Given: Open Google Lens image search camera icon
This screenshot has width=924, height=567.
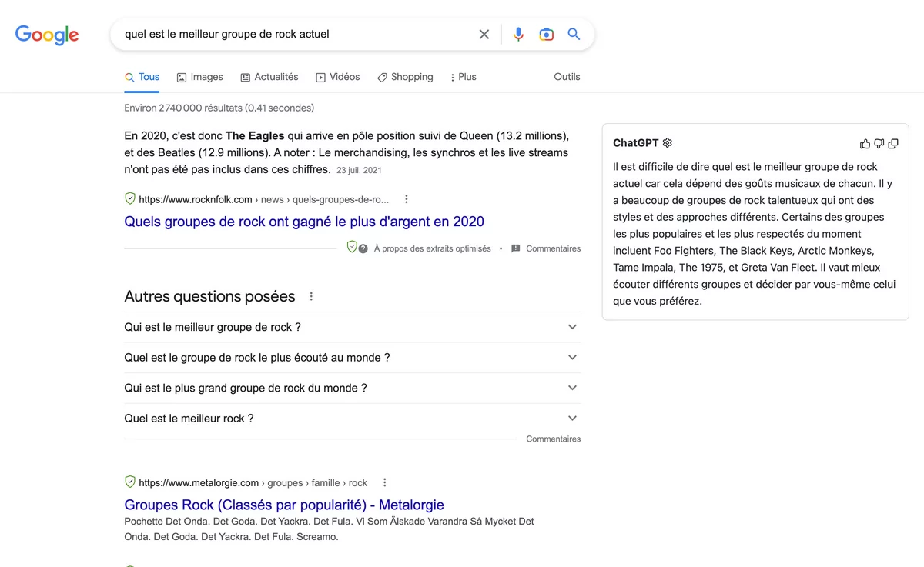Looking at the screenshot, I should tap(546, 35).
